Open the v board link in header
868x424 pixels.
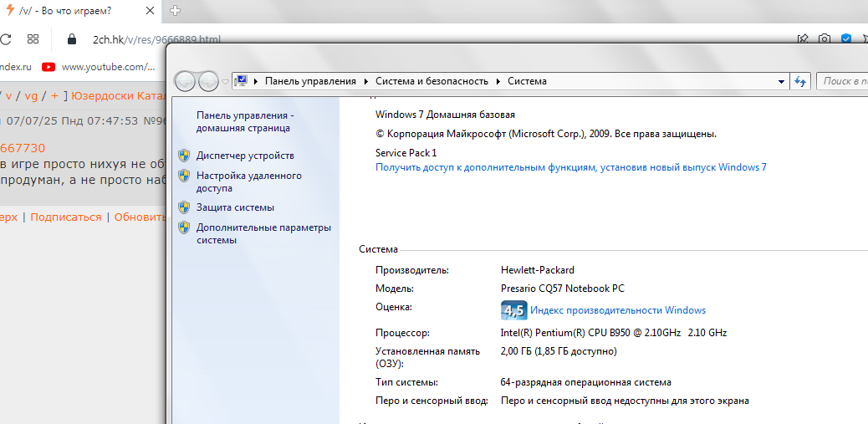tap(8, 95)
